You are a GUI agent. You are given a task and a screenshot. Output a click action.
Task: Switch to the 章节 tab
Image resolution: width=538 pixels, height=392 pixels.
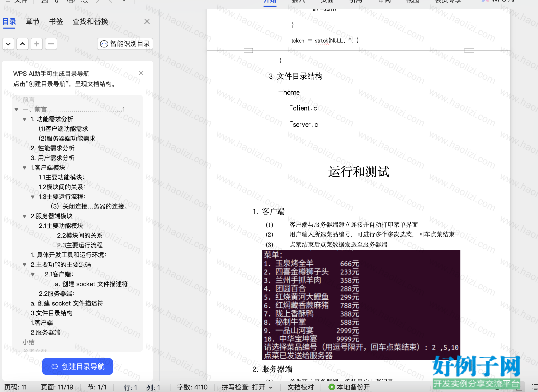[x=33, y=22]
